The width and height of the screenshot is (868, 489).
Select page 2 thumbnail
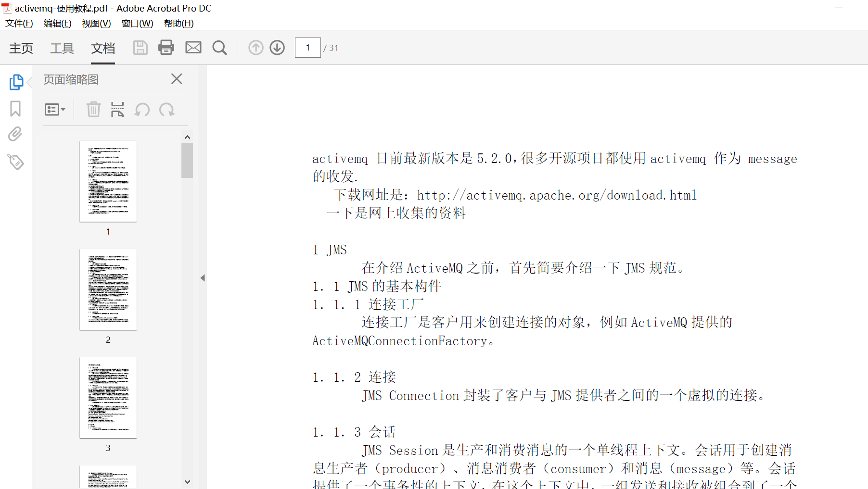tap(108, 289)
